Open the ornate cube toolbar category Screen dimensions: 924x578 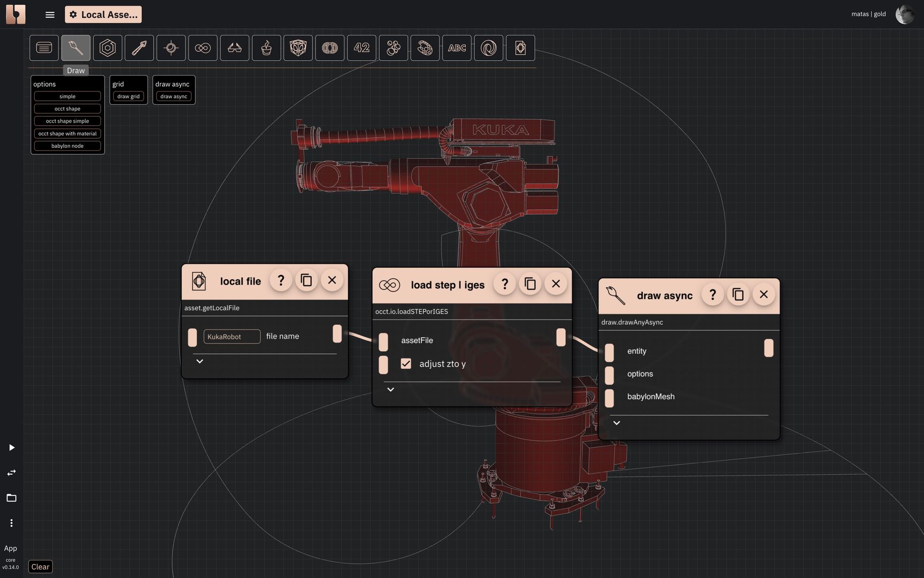pyautogui.click(x=298, y=48)
